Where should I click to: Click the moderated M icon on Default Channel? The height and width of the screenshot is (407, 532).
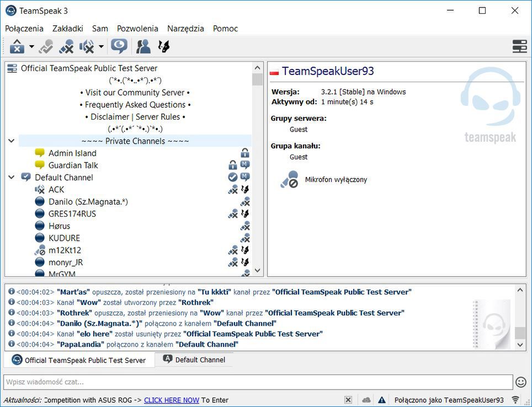(x=245, y=177)
